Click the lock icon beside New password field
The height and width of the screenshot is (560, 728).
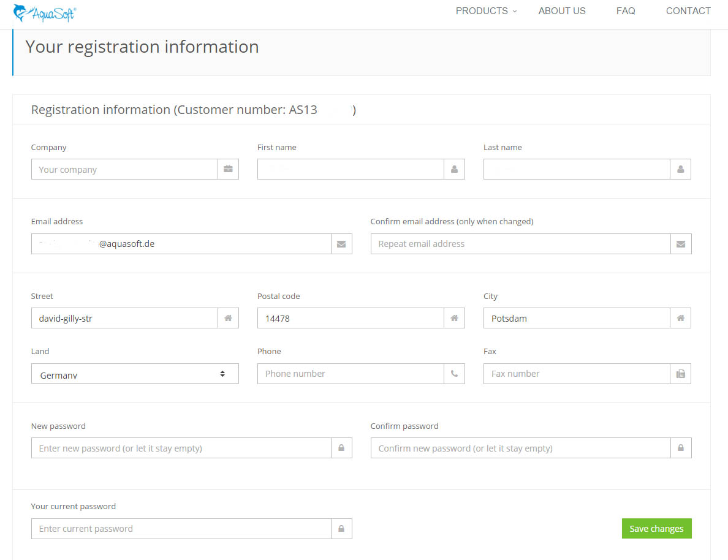click(x=341, y=448)
